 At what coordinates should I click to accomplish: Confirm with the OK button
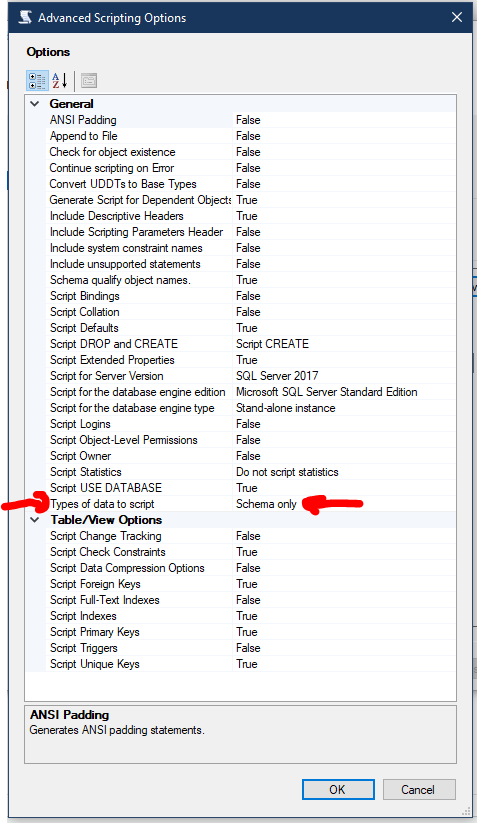pos(338,790)
